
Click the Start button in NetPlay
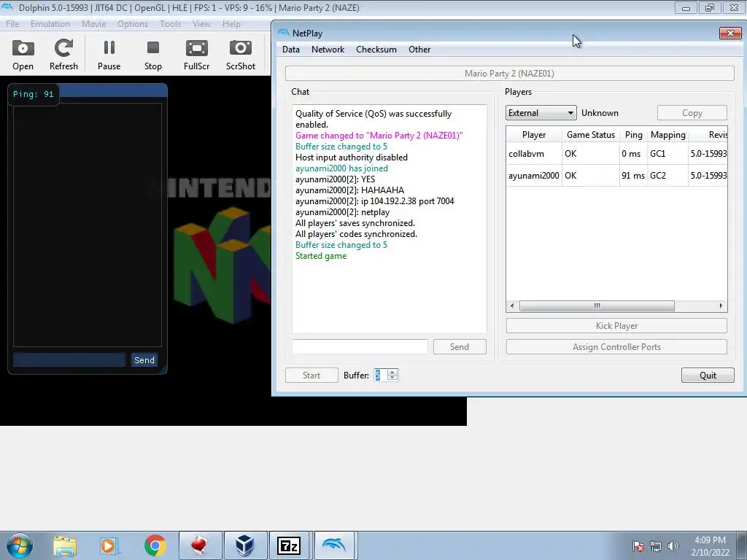311,376
